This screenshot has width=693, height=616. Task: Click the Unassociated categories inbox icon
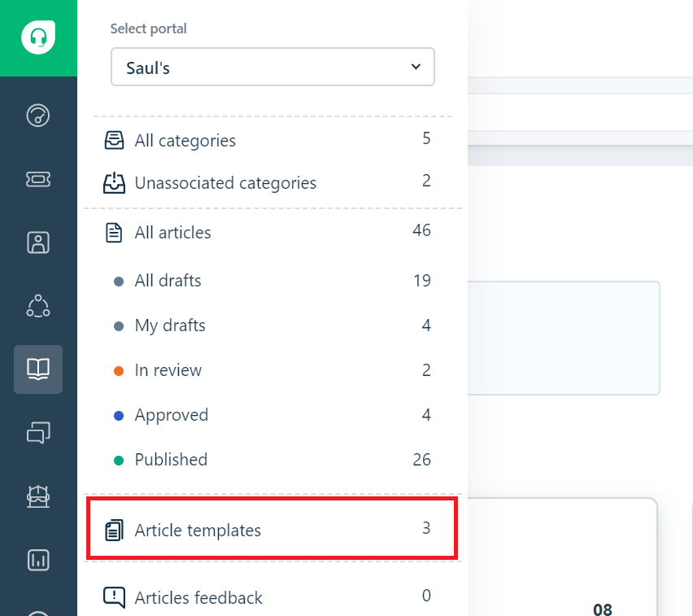[x=114, y=182]
